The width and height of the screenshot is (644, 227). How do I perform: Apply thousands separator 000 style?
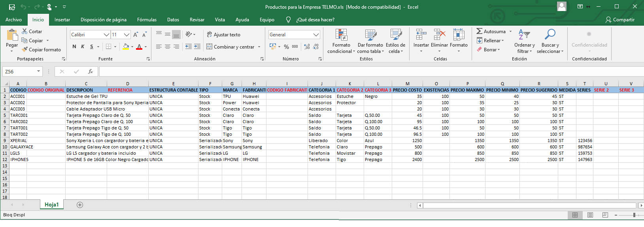295,47
